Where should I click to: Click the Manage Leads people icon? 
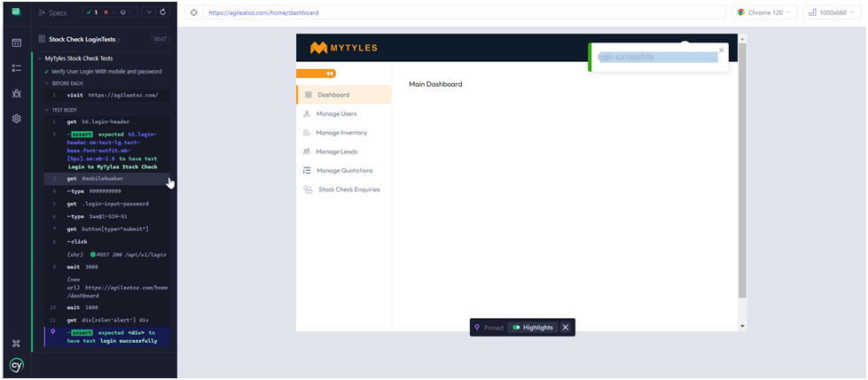[307, 151]
